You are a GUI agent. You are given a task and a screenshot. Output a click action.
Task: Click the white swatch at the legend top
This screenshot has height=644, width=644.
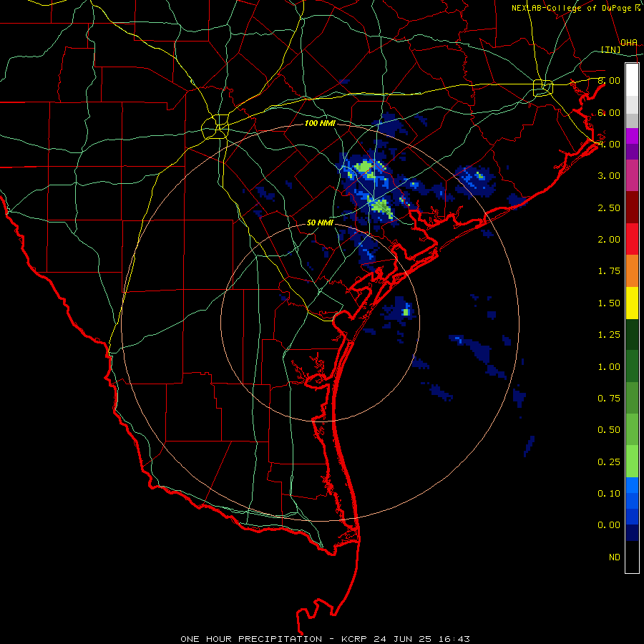pyautogui.click(x=632, y=79)
